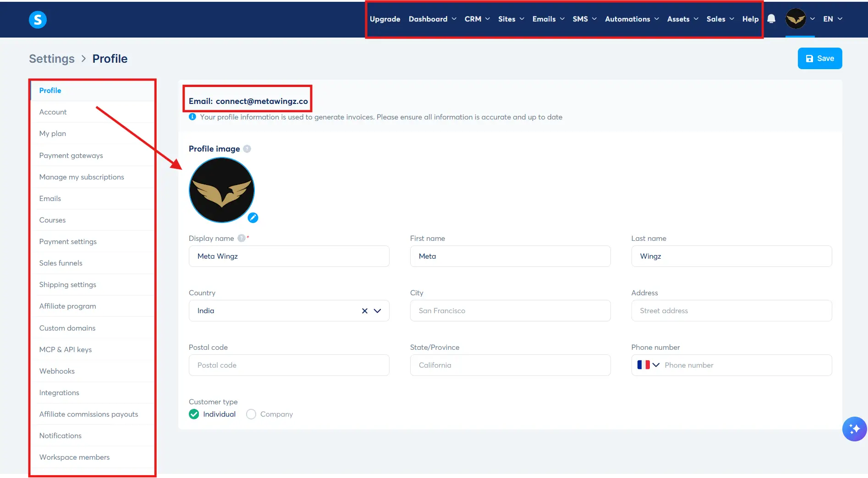Click the large profile image
This screenshot has width=868, height=478.
pyautogui.click(x=222, y=190)
